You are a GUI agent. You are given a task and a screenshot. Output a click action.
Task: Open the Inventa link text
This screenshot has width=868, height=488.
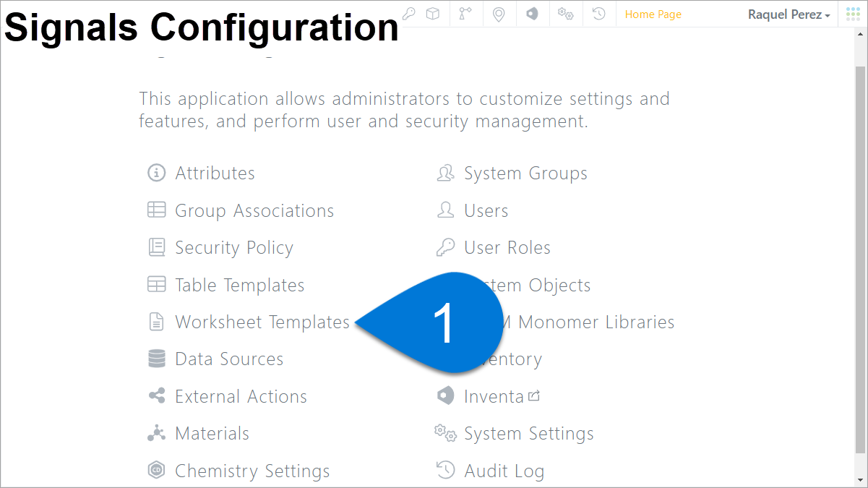pyautogui.click(x=494, y=396)
